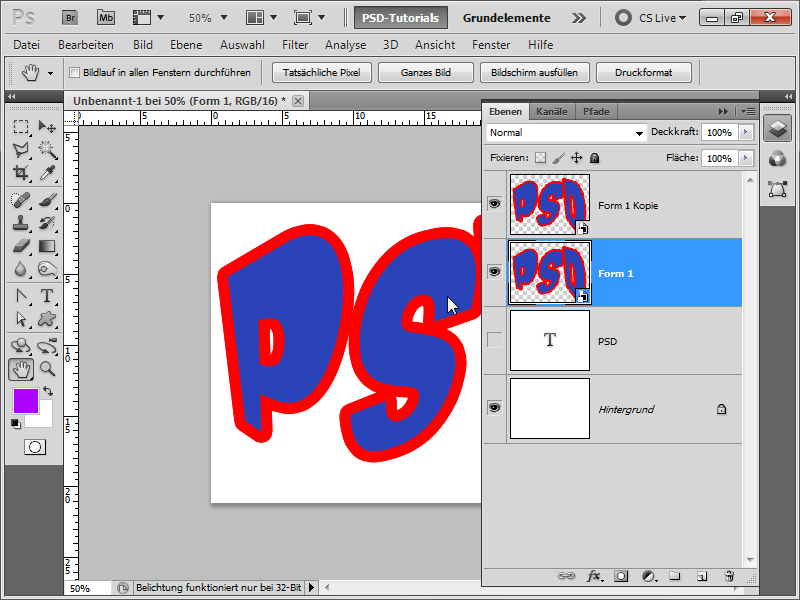Open the Datei menu

[27, 45]
